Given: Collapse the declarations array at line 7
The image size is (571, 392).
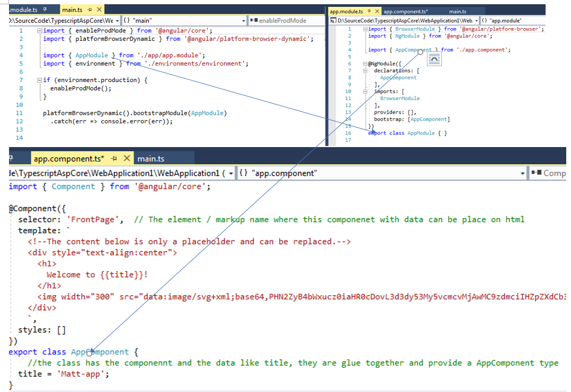Looking at the screenshot, I should pyautogui.click(x=365, y=70).
